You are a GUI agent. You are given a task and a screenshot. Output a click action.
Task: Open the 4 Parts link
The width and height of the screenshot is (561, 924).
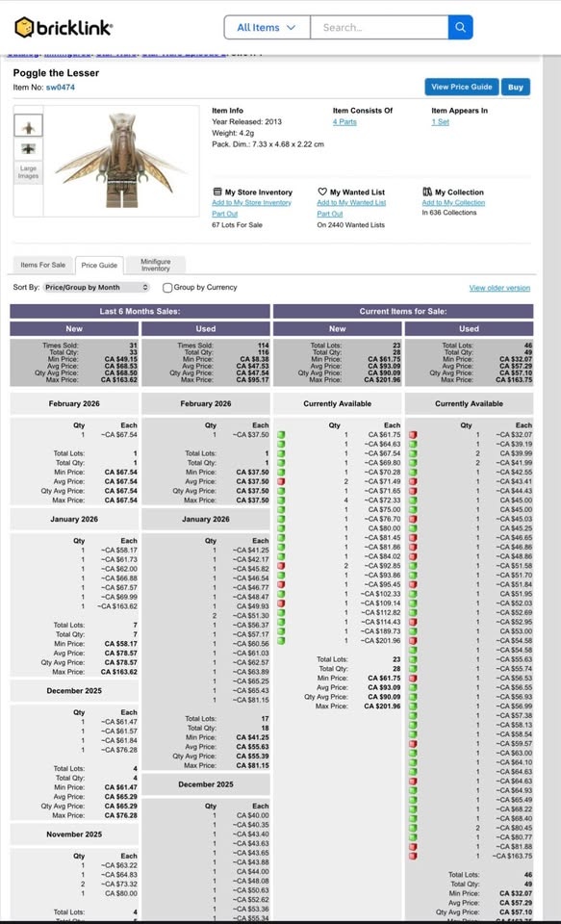click(344, 122)
